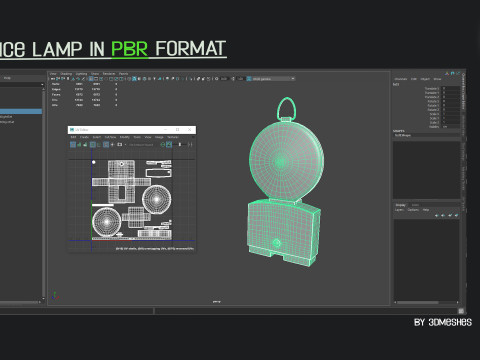The width and height of the screenshot is (480, 360).
Task: Click UV Editor shaded UV icon
Action: coord(79,145)
